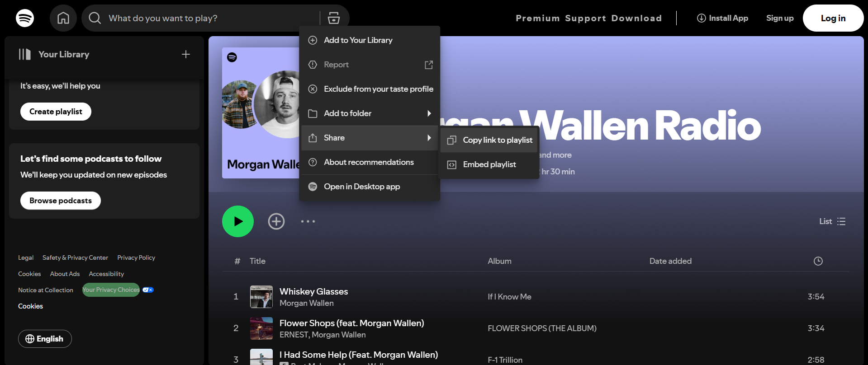Open Your Privacy Choices link
The height and width of the screenshot is (365, 868).
[x=111, y=290]
